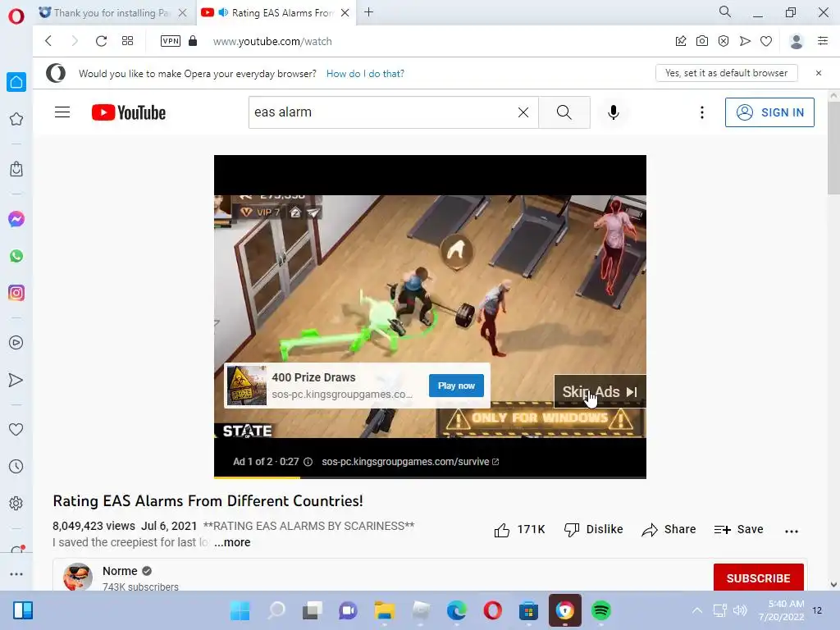Click ad info circle icon
Viewport: 840px width, 630px height.
308,462
